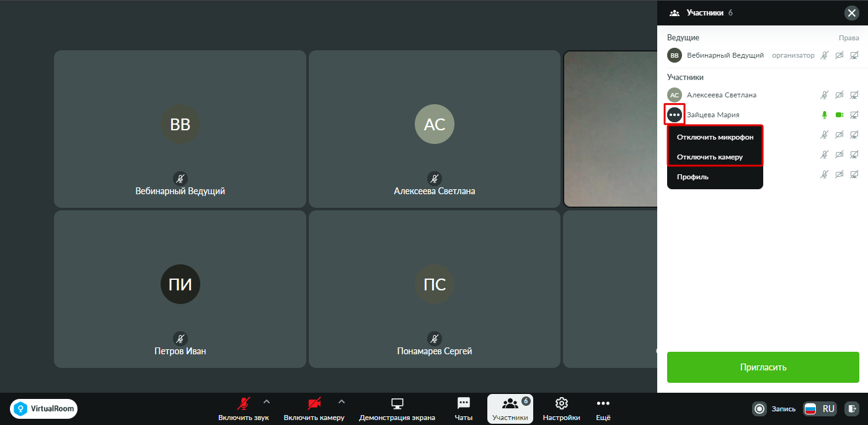Start recording with the Запись button
Viewport: 868px width, 425px height.
pyautogui.click(x=774, y=409)
